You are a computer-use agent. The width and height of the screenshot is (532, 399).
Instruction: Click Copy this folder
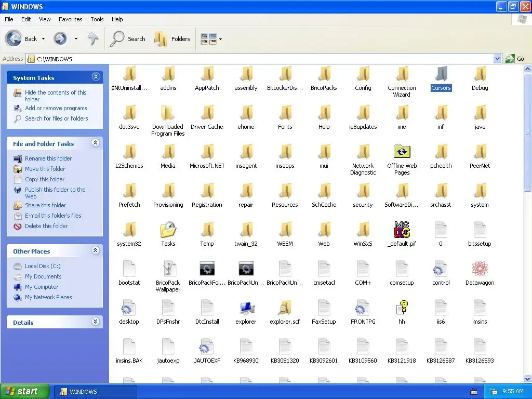coord(45,179)
